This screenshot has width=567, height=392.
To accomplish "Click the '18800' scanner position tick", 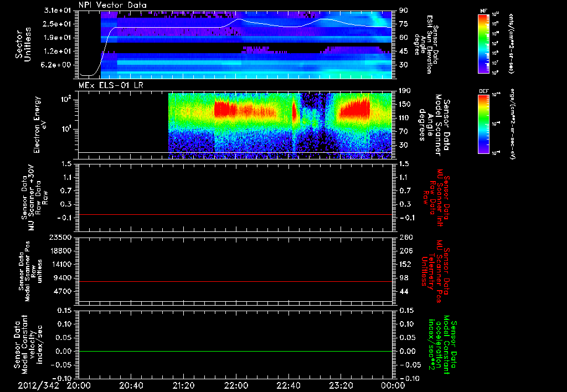I will pos(60,251).
